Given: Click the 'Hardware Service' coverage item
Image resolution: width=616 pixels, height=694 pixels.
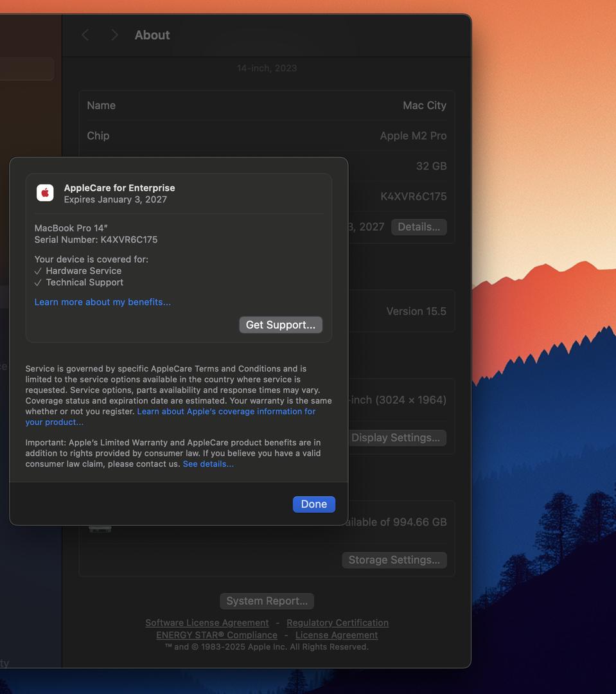Looking at the screenshot, I should pos(84,271).
